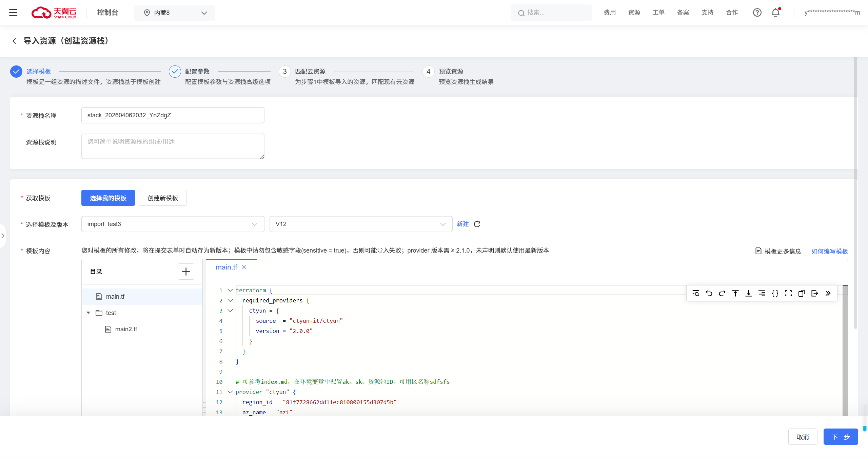This screenshot has height=457, width=868.
Task: Copy editor content to clipboard
Action: click(802, 294)
